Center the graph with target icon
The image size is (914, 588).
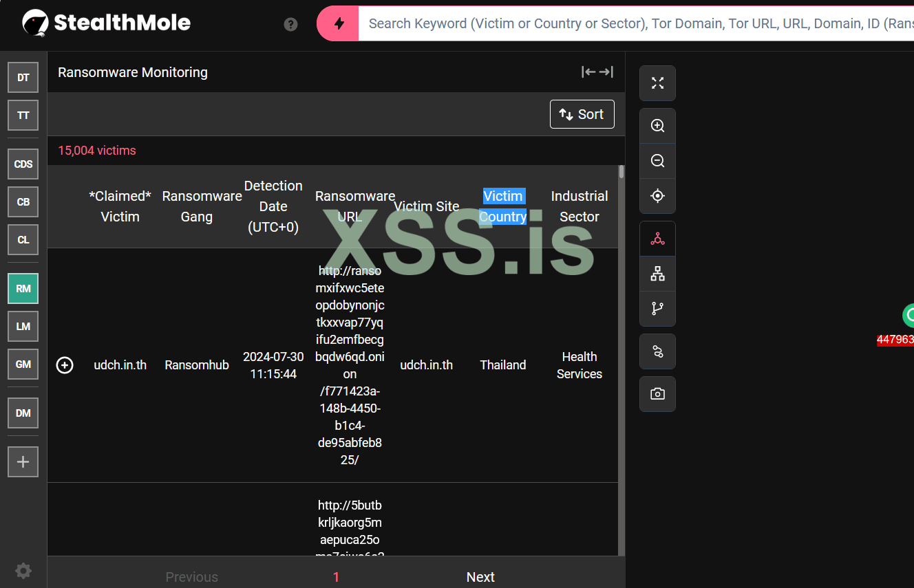click(x=657, y=196)
